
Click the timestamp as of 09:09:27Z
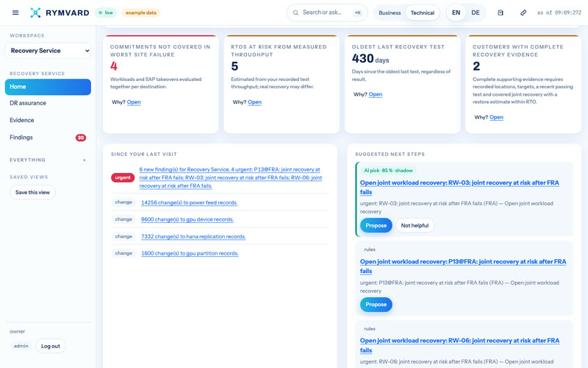(x=559, y=13)
